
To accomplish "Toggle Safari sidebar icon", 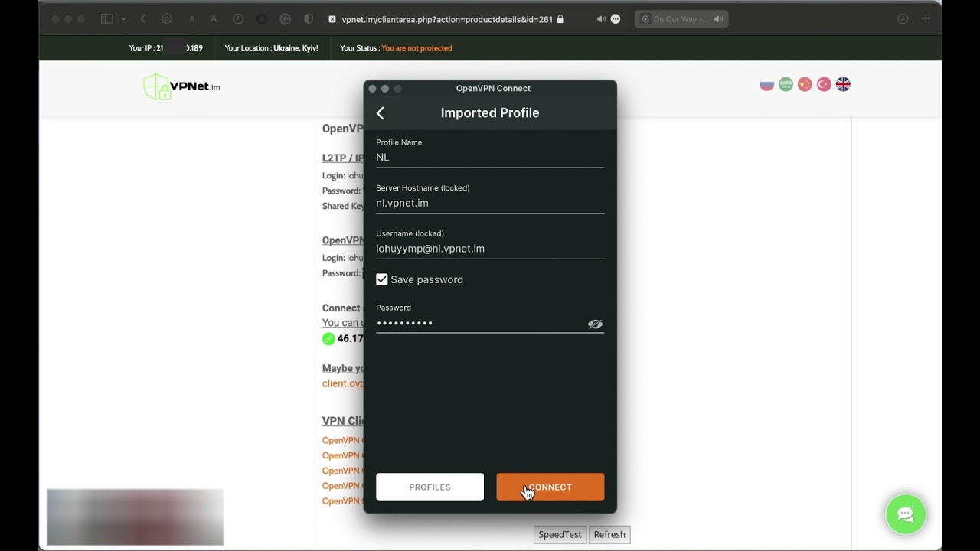I will coord(107,19).
